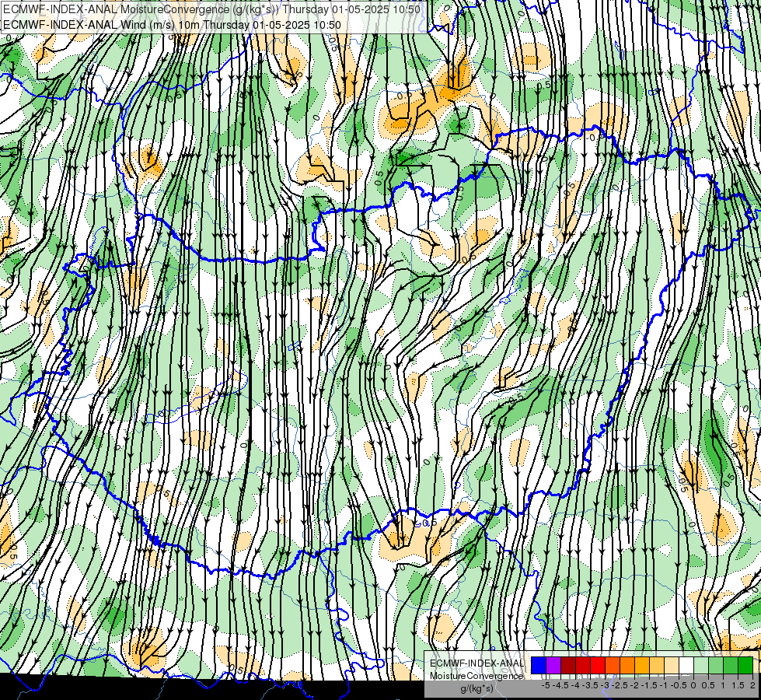The image size is (761, 700).
Task: Click the -2.5 value on the legend scale
Action: click(x=620, y=685)
